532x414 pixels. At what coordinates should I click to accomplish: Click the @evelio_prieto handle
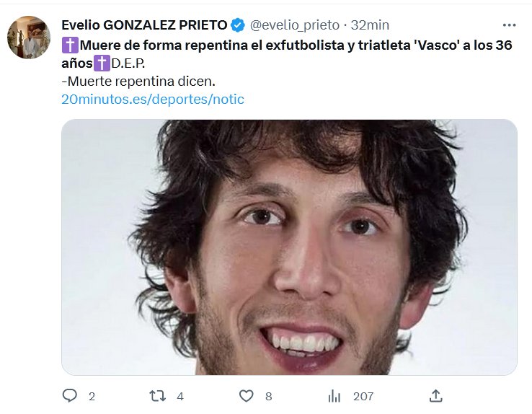(295, 25)
